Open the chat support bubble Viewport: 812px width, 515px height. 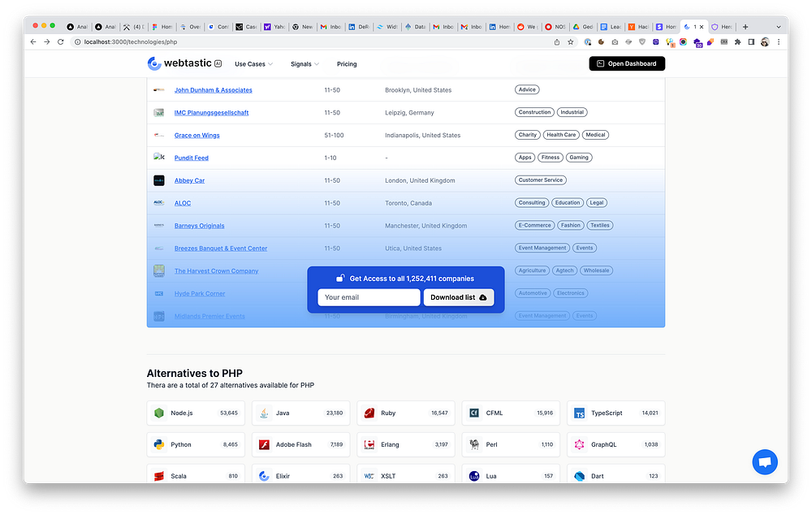coord(764,461)
